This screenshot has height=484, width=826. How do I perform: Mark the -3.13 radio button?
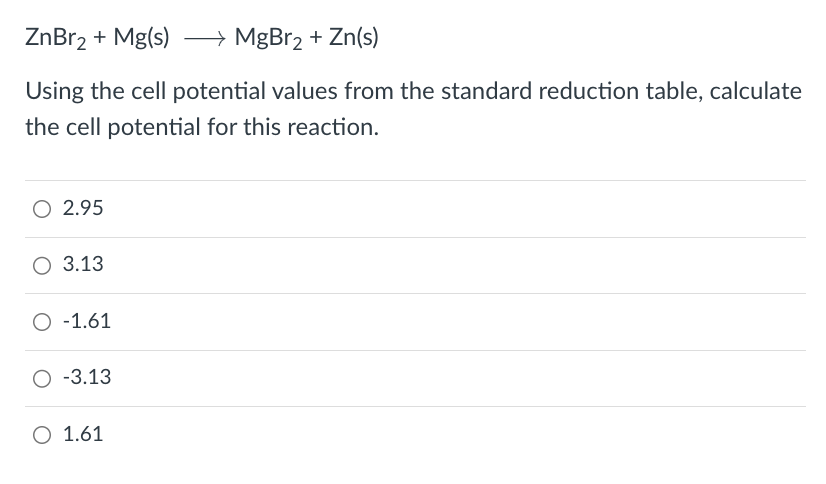42,378
